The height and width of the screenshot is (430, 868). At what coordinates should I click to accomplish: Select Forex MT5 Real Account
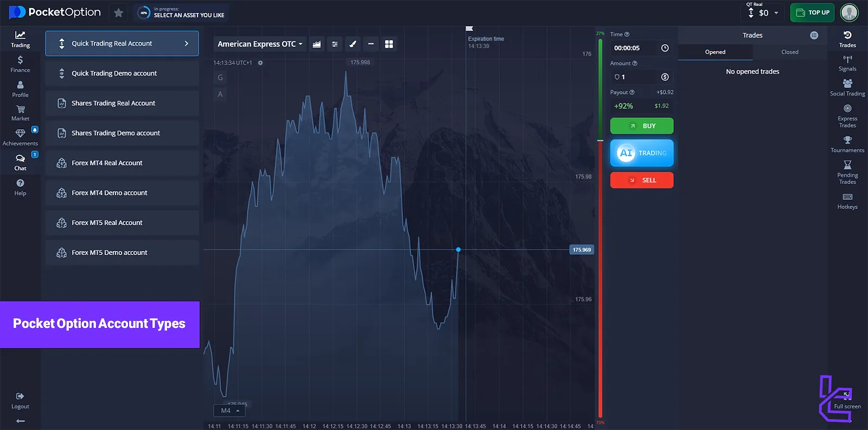tap(122, 223)
